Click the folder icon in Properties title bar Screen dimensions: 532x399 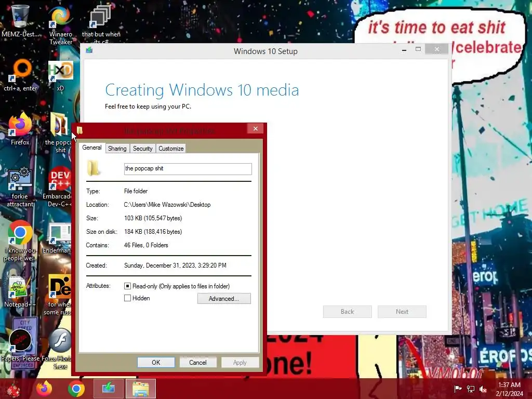79,130
